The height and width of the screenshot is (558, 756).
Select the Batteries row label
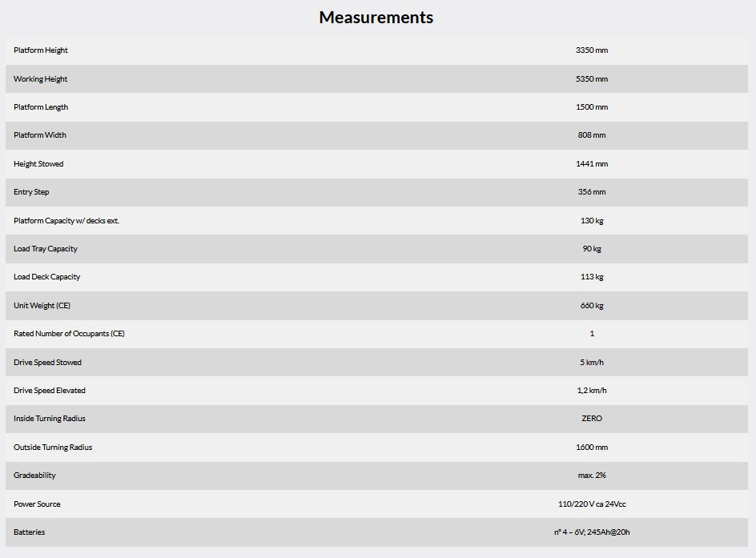30,532
